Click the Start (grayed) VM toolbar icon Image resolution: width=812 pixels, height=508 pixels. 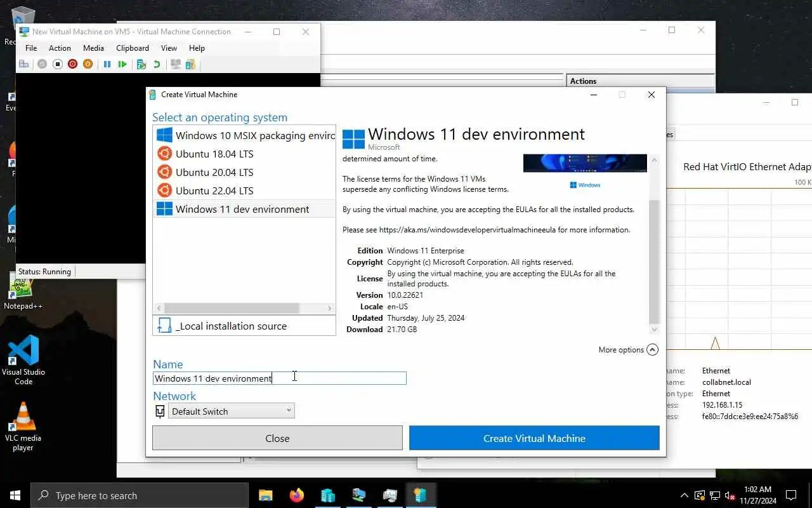(42, 64)
